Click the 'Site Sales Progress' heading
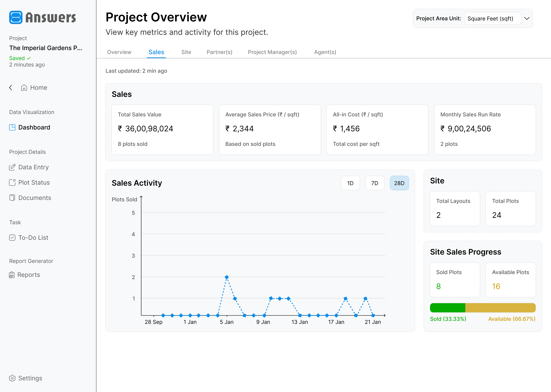551x392 pixels. tap(466, 252)
